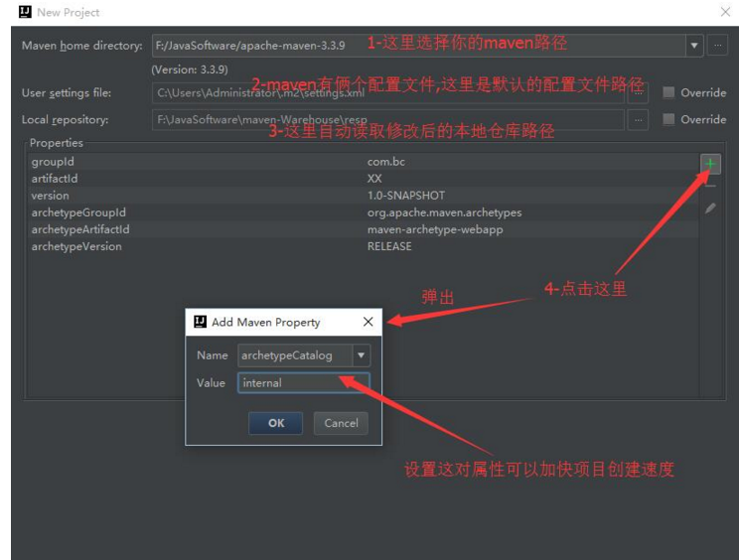Click the pencil edit property icon
The width and height of the screenshot is (739, 560).
pos(710,209)
